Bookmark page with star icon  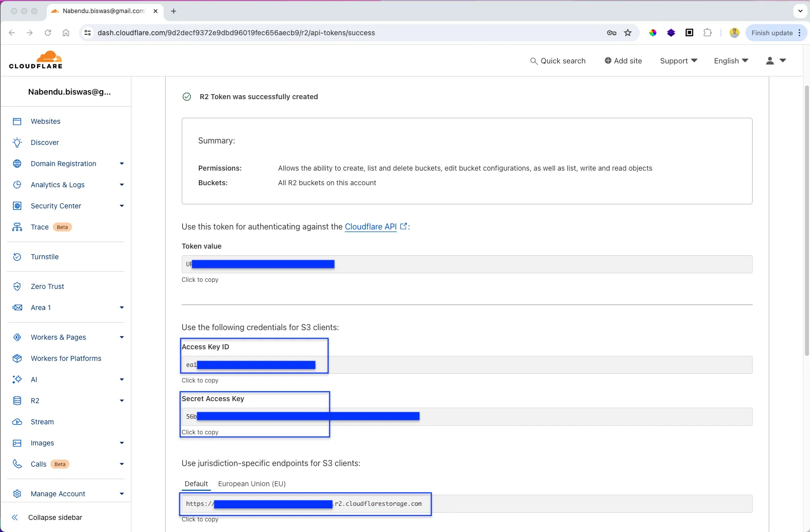628,33
